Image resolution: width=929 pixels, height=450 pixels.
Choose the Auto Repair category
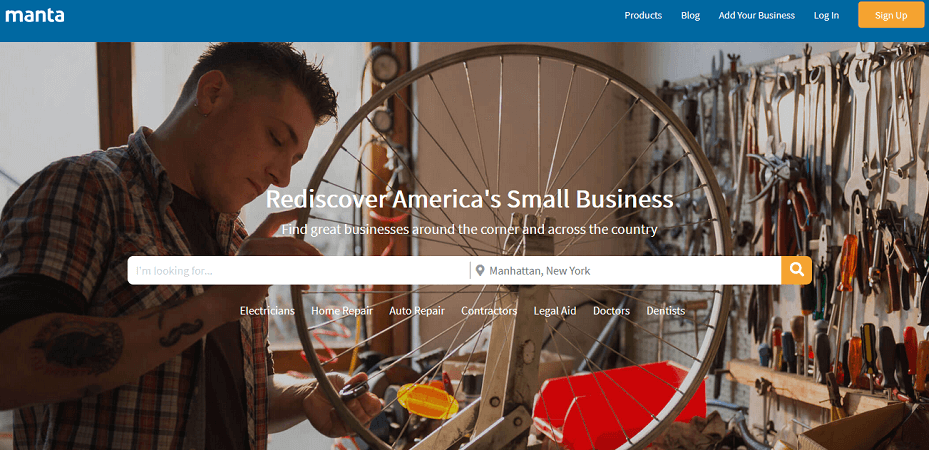pyautogui.click(x=417, y=311)
